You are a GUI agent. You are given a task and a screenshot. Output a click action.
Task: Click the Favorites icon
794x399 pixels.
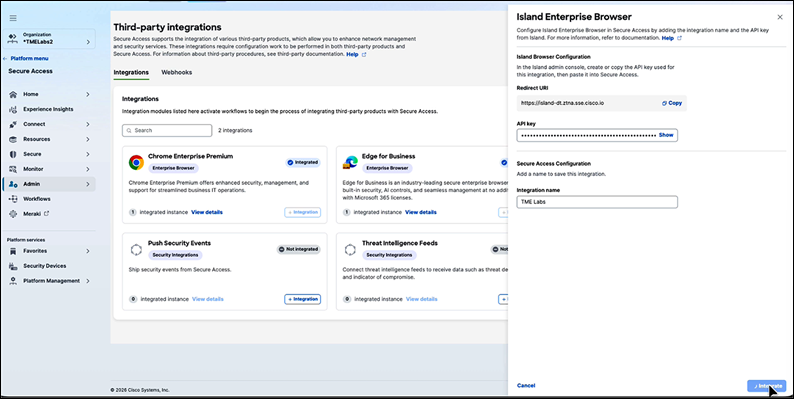(13, 251)
